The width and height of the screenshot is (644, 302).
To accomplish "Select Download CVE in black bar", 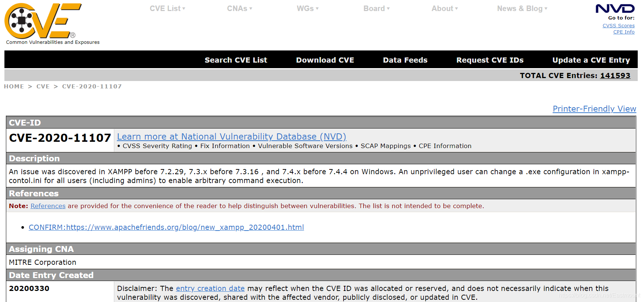I will 325,60.
